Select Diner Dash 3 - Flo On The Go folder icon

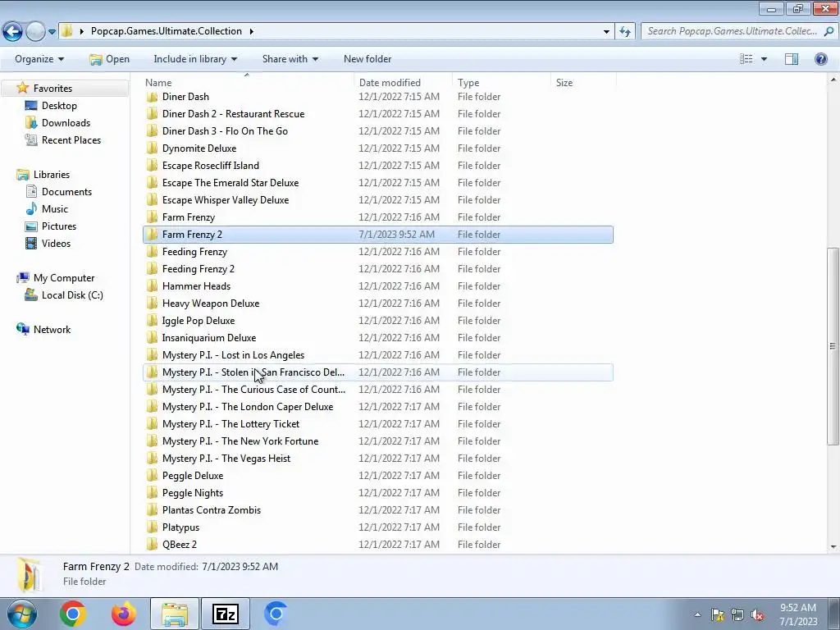pyautogui.click(x=152, y=131)
